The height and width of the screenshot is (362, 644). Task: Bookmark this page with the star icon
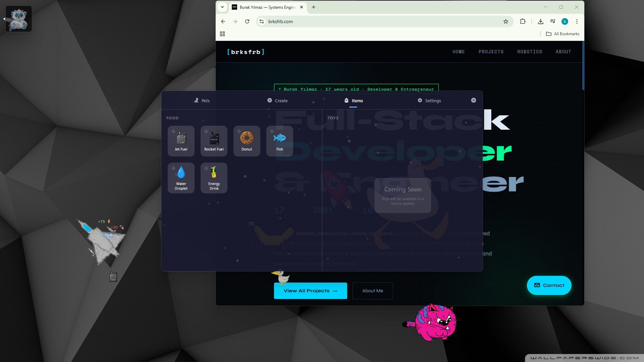506,21
